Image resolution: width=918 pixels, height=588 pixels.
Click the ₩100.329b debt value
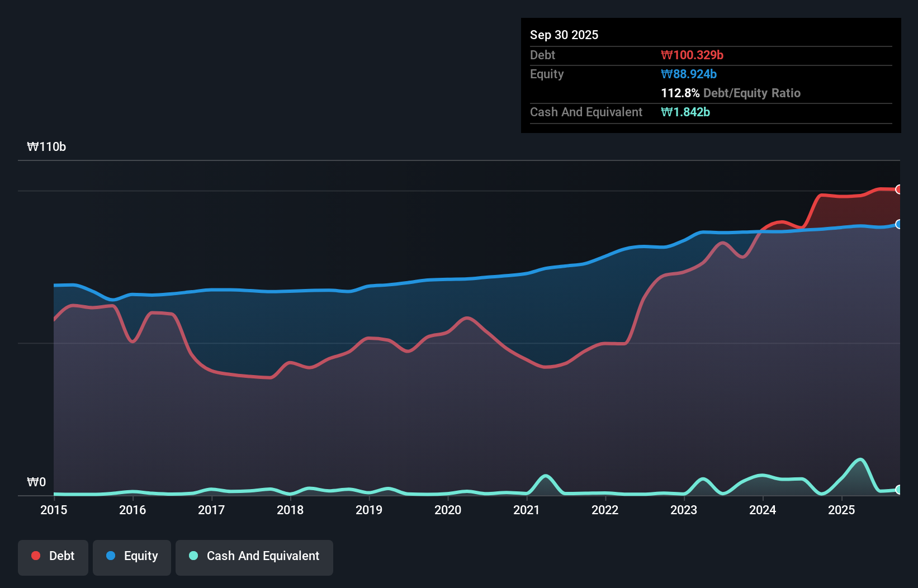click(692, 55)
